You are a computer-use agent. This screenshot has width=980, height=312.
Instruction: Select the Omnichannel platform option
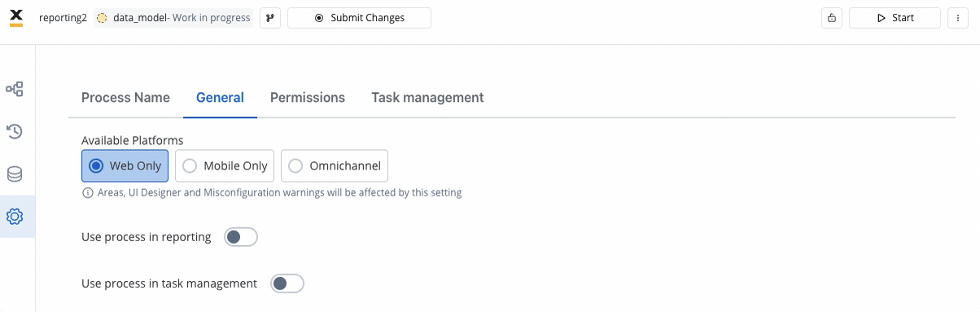click(x=335, y=165)
